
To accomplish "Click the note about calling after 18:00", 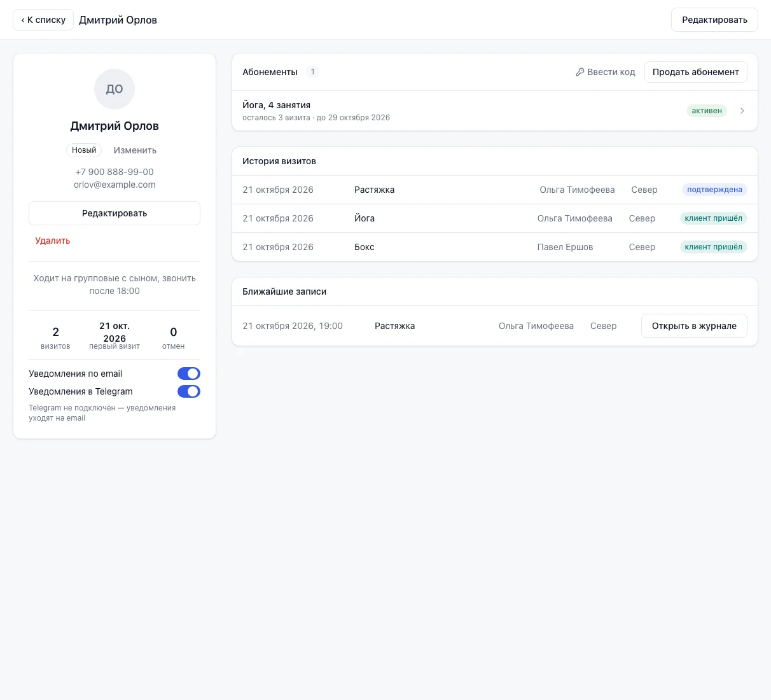I will (x=115, y=284).
